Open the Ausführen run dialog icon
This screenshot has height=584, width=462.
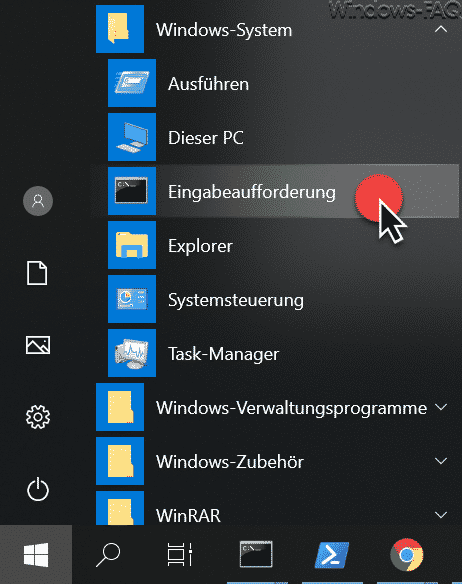[x=132, y=83]
